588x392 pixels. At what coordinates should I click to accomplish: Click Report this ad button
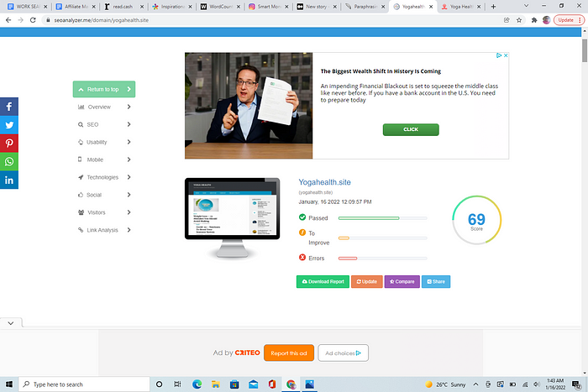[289, 353]
